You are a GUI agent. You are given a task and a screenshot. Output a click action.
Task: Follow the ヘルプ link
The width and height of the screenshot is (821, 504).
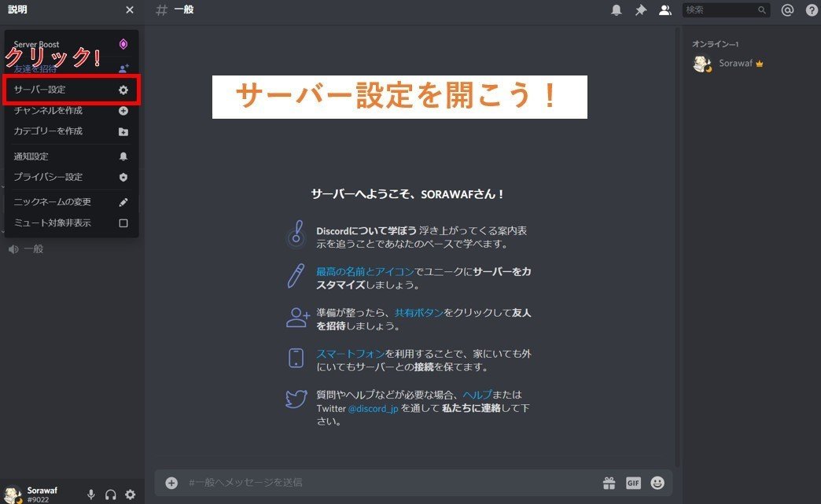pyautogui.click(x=477, y=395)
